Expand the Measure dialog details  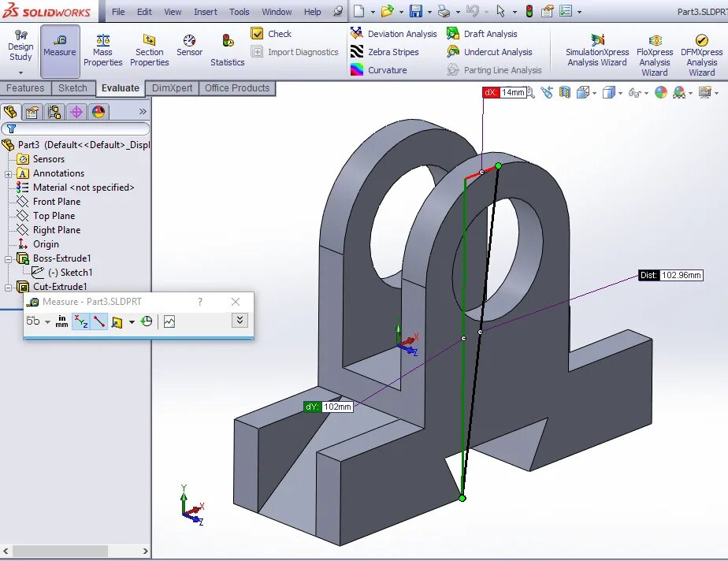click(x=240, y=320)
